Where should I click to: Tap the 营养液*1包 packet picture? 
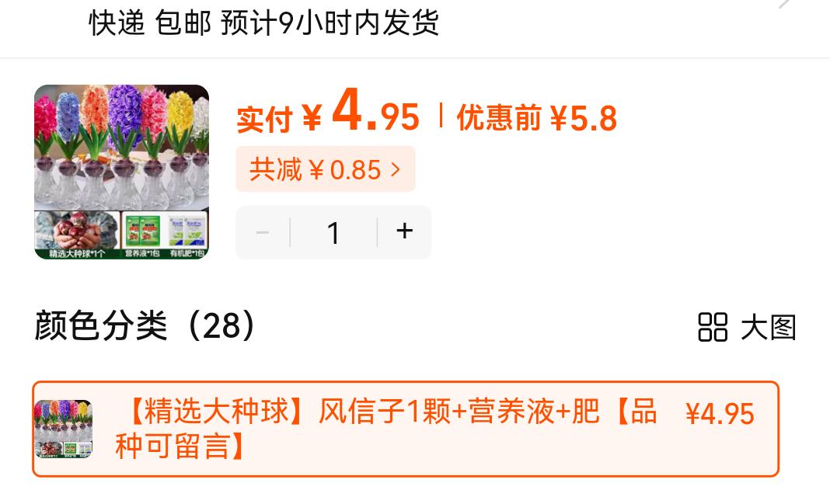pos(143,235)
